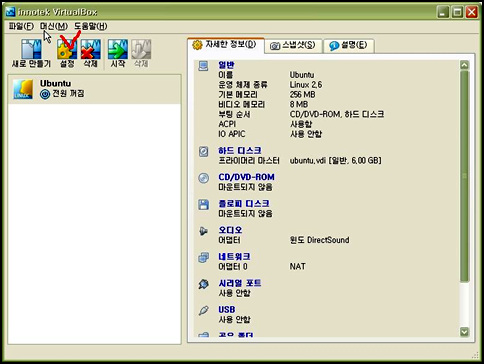Open the 도움말(H) menu
484x364 pixels.
coord(91,26)
